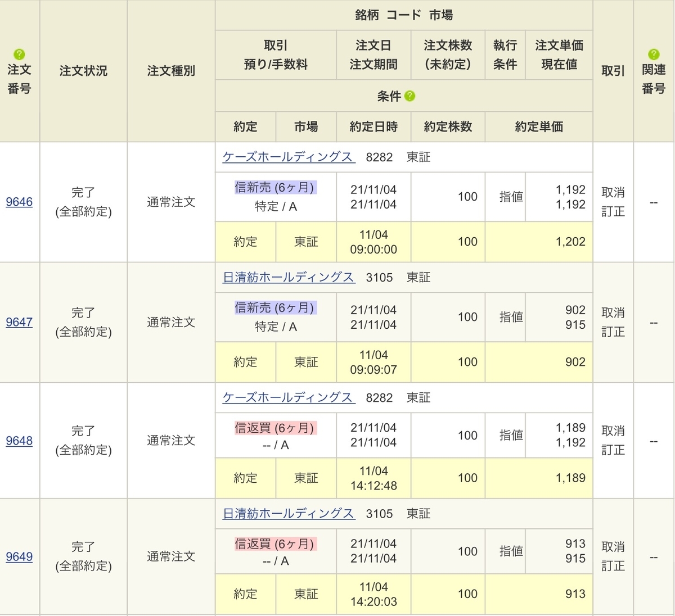Click 完了 (全部約定) status of order 9648
The height and width of the screenshot is (616, 675).
click(83, 441)
